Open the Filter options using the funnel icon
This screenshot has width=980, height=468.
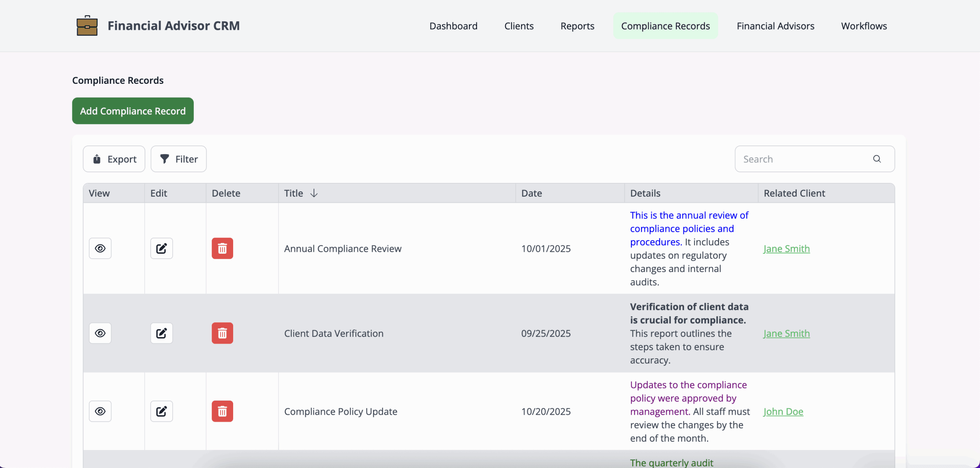click(x=165, y=159)
